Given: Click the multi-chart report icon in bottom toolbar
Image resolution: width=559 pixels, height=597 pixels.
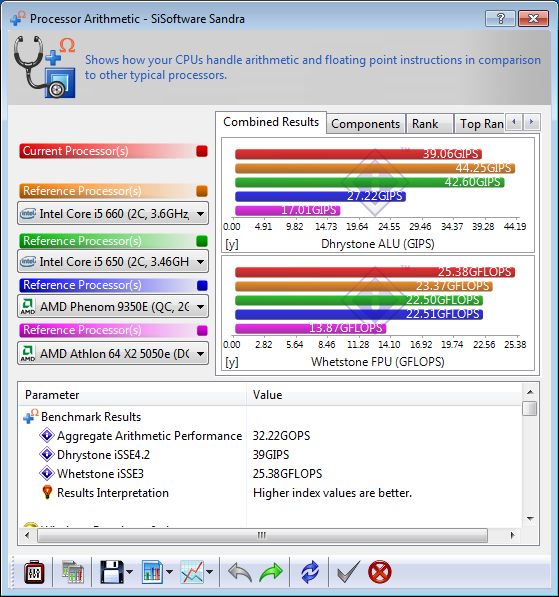Looking at the screenshot, I should 73,572.
